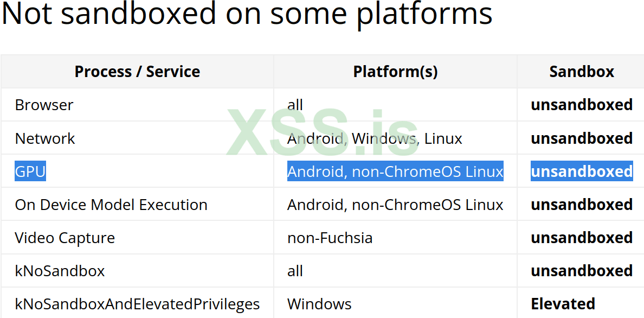Click the "kNoSandbox" process cell
This screenshot has width=644, height=318.
60,271
